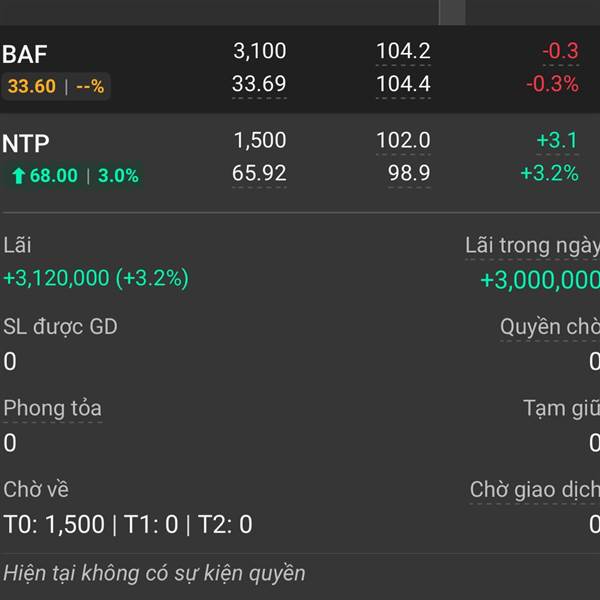Tap the total profit +3,120,000 (+3.2%)
This screenshot has height=600, width=600.
pyautogui.click(x=96, y=278)
